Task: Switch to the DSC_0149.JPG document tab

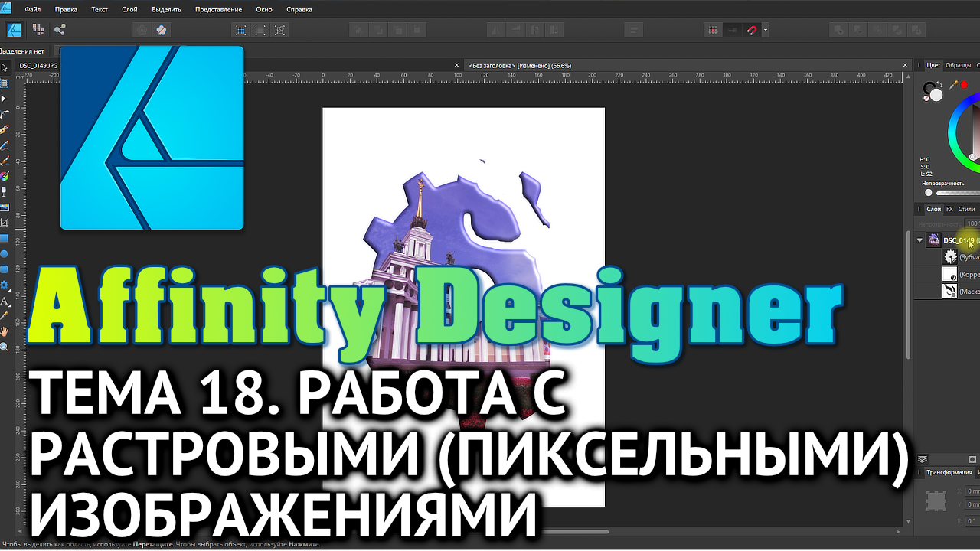Action: pyautogui.click(x=39, y=66)
